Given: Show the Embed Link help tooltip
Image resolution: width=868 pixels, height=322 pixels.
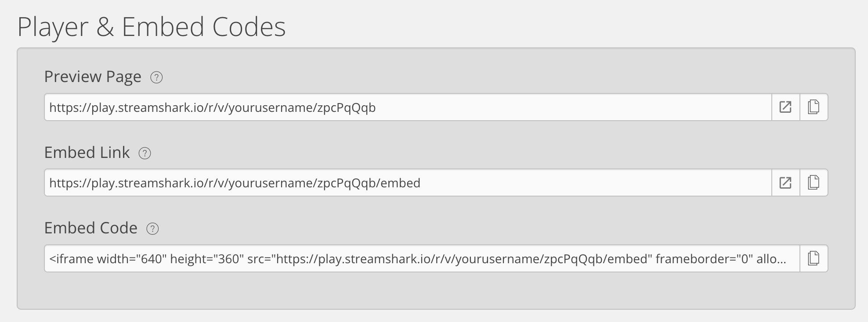Looking at the screenshot, I should click(x=145, y=154).
